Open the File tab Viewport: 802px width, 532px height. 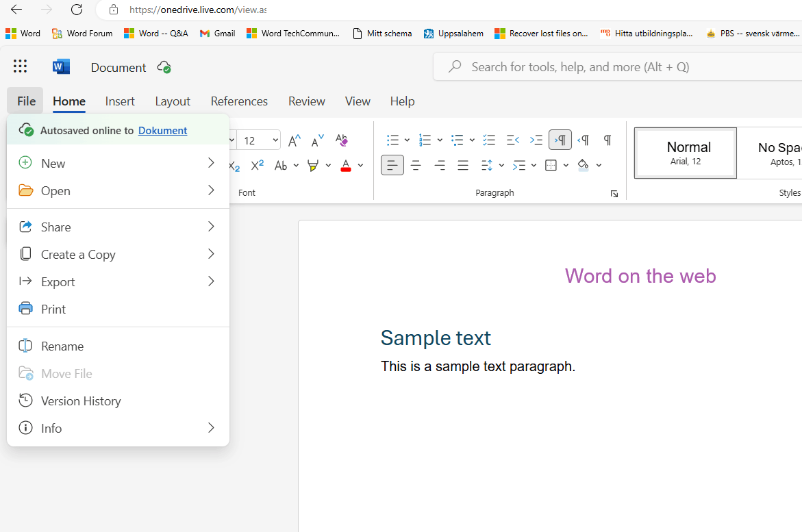click(x=26, y=101)
